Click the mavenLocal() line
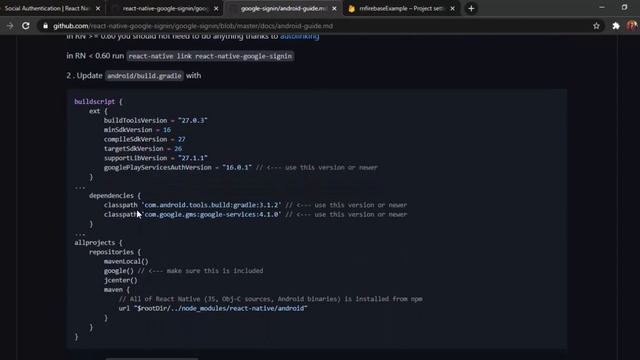Image resolution: width=640 pixels, height=360 pixels. [x=126, y=261]
